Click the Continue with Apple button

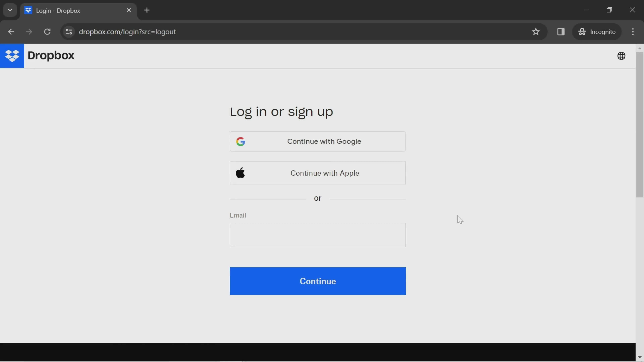coord(318,173)
